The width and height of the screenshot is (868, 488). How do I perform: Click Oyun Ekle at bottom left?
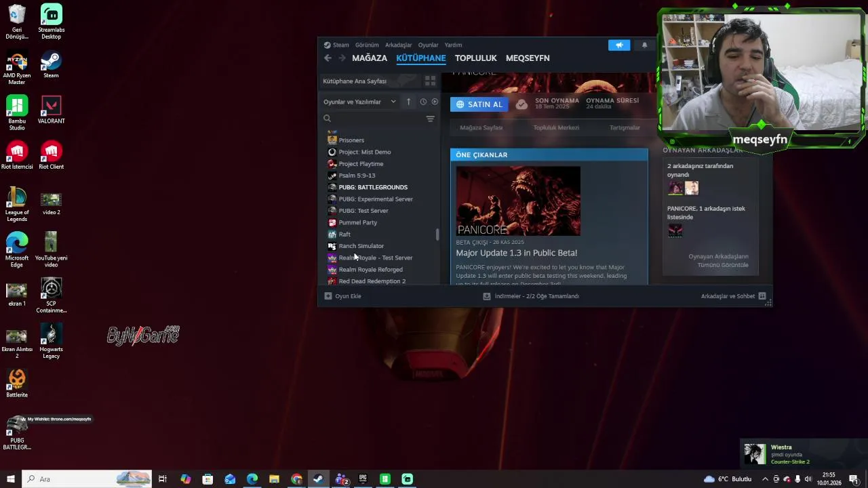click(x=343, y=296)
